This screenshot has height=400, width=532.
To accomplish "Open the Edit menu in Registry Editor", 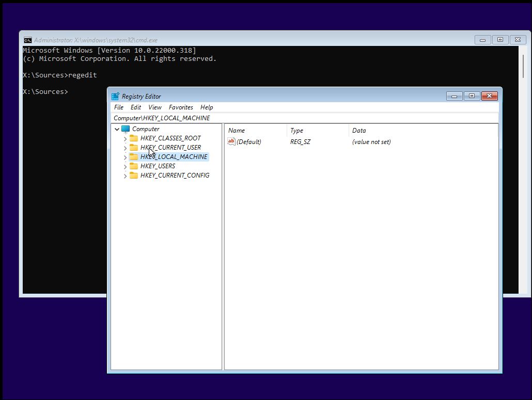I will tap(136, 107).
